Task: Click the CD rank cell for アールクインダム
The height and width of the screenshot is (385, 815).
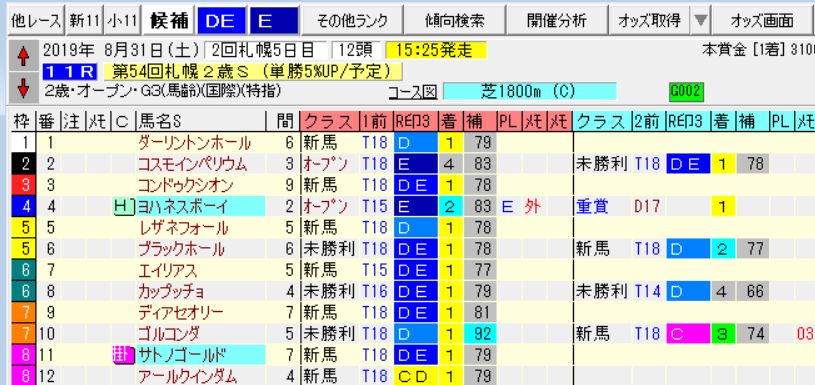Action: (x=416, y=376)
